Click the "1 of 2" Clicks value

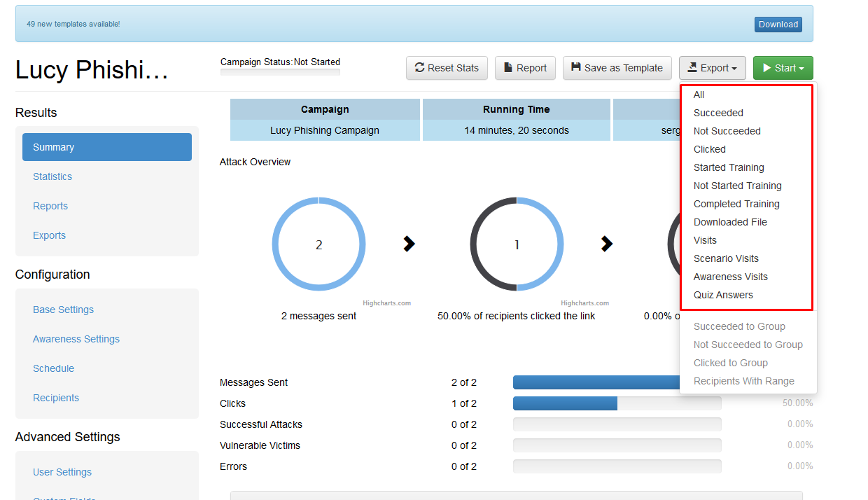[x=464, y=403]
